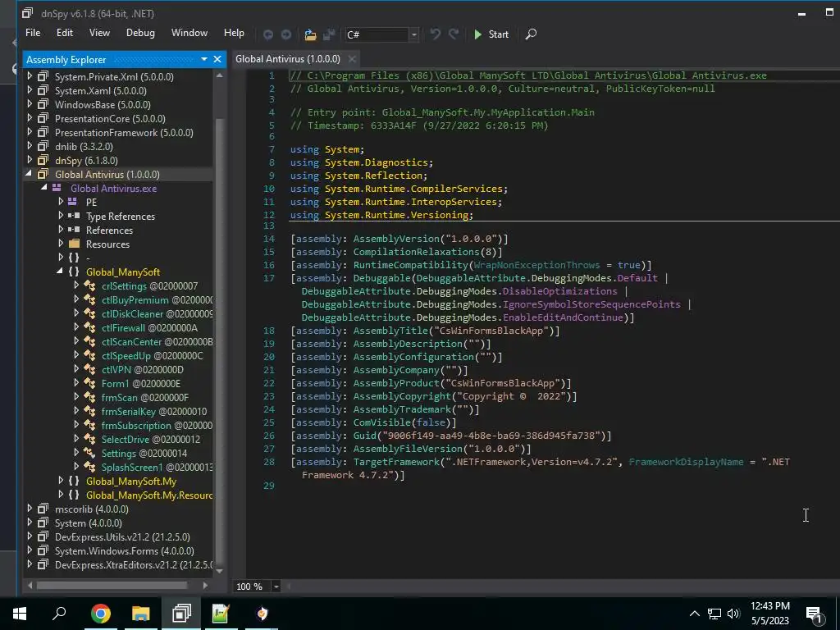
Task: Click the frmSerialKey class icon
Action: click(x=89, y=412)
